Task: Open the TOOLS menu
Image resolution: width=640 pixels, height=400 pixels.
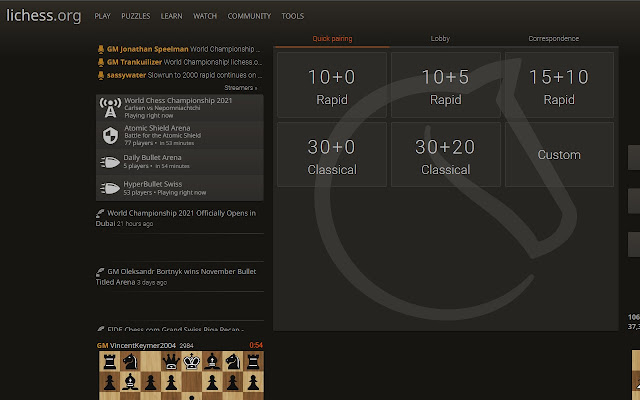Action: tap(293, 16)
